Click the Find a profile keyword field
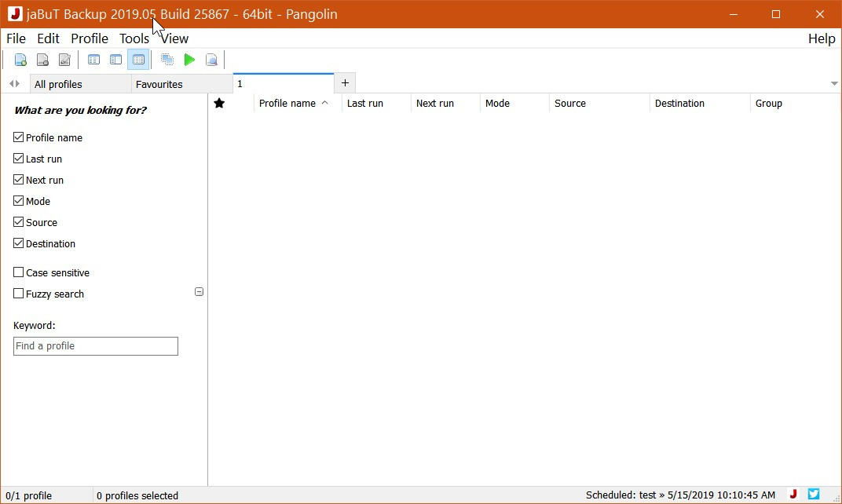This screenshot has width=842, height=504. pos(96,346)
